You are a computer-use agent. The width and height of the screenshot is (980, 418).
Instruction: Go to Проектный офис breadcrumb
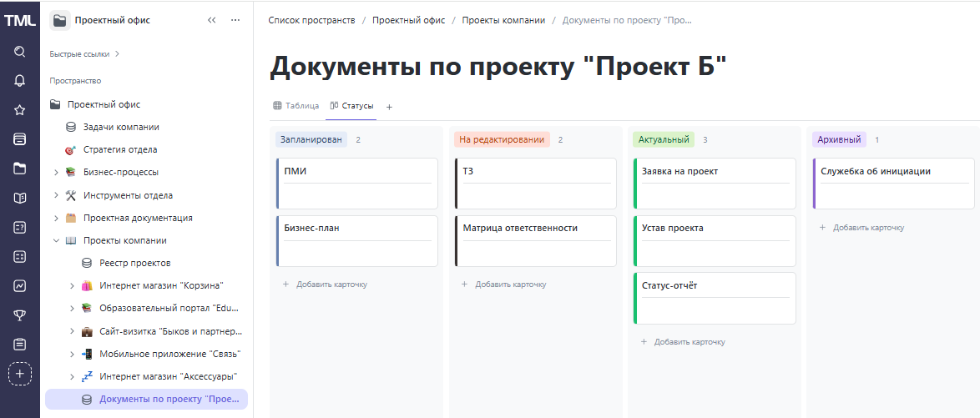pyautogui.click(x=409, y=20)
